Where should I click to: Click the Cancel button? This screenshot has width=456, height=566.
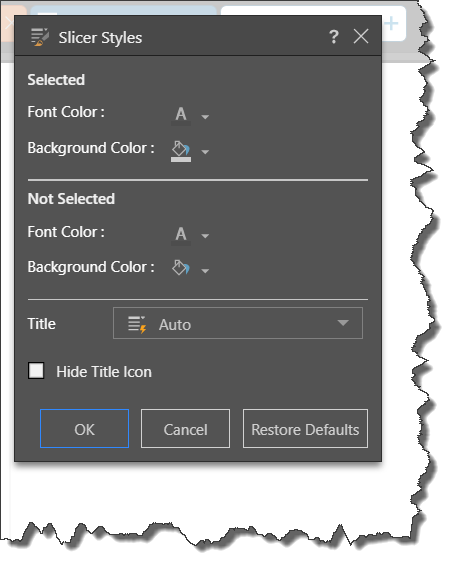(x=185, y=428)
